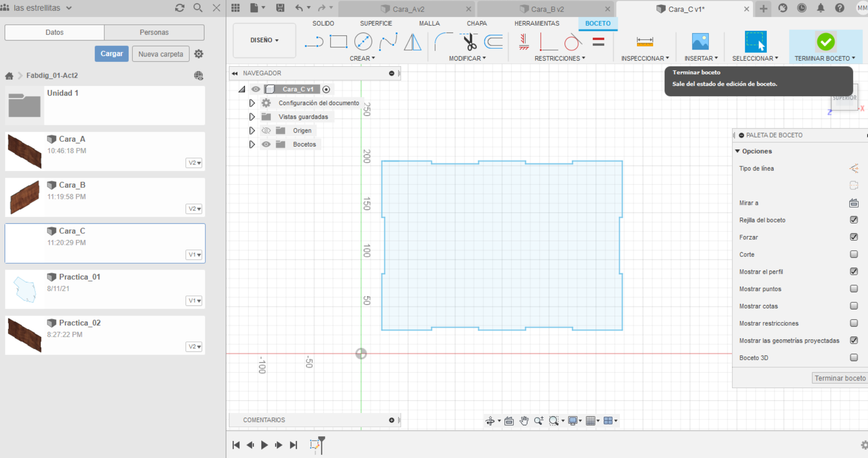Open the Help question mark

(x=840, y=8)
